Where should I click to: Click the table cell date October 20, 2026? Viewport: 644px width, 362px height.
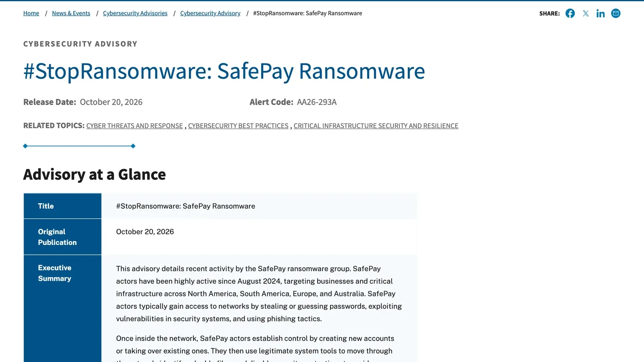click(259, 237)
